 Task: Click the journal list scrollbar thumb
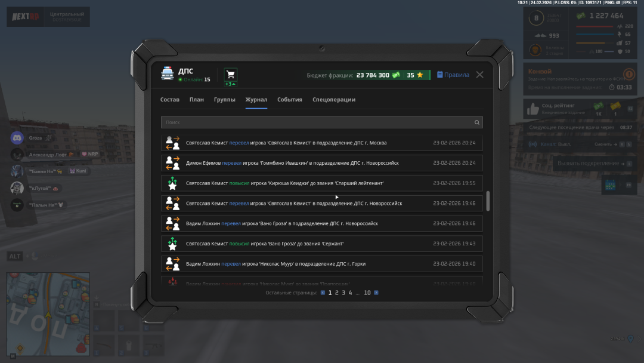[x=488, y=201]
